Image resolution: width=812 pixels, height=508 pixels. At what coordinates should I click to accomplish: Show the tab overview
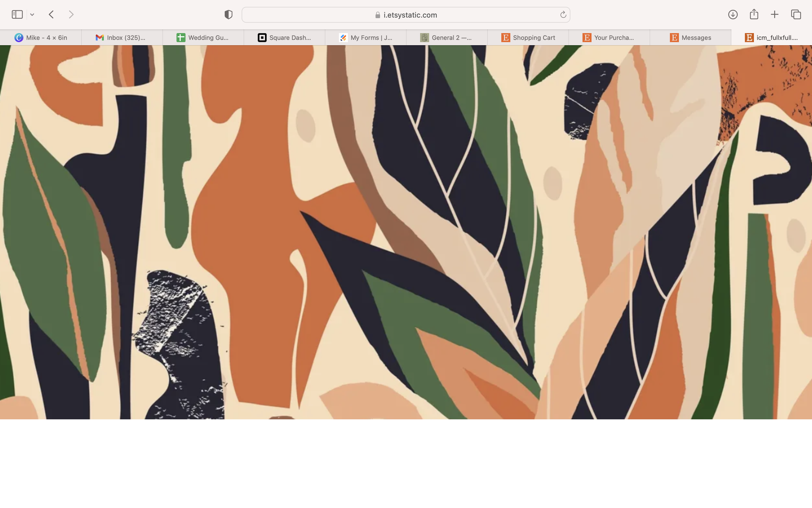tap(796, 14)
